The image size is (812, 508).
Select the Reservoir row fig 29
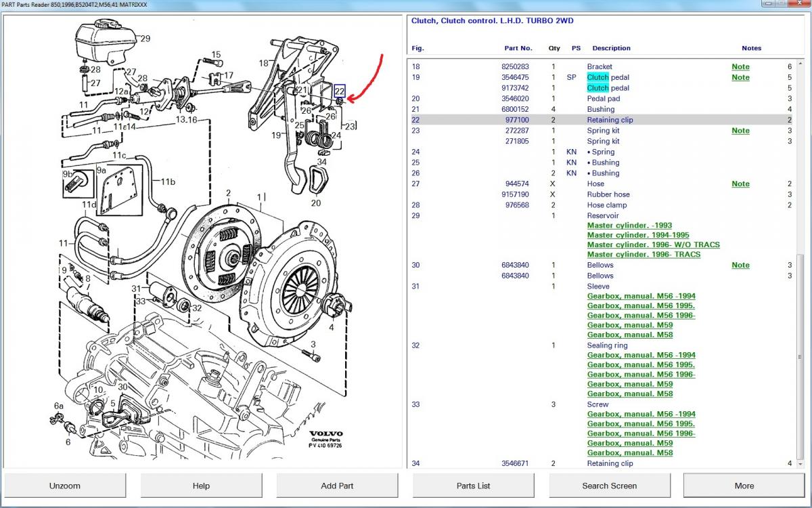pos(602,215)
